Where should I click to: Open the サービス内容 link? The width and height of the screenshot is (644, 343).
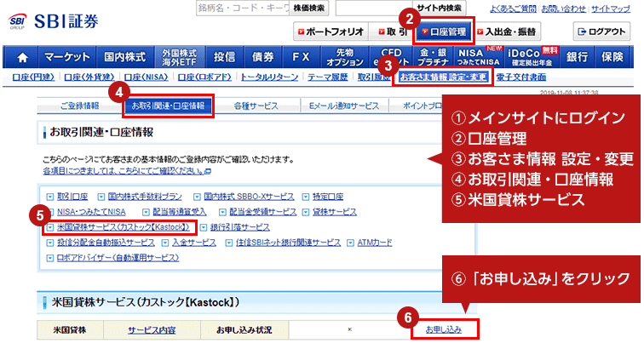(152, 330)
